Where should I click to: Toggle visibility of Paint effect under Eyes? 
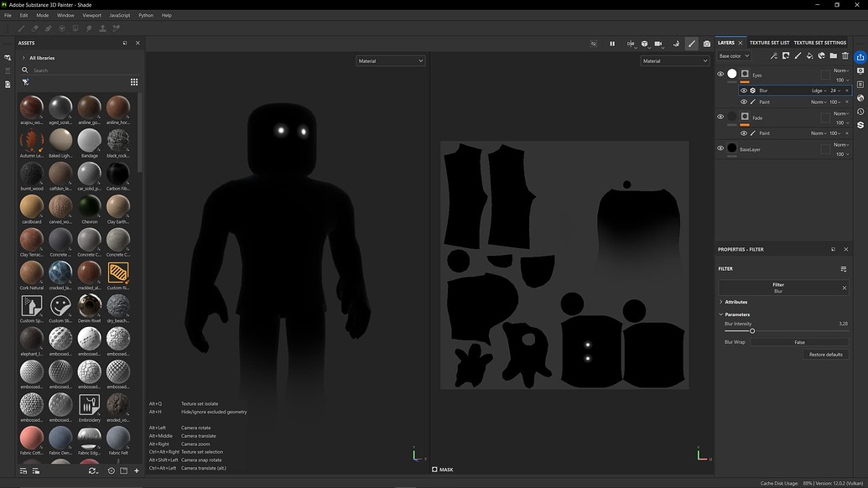tap(743, 102)
